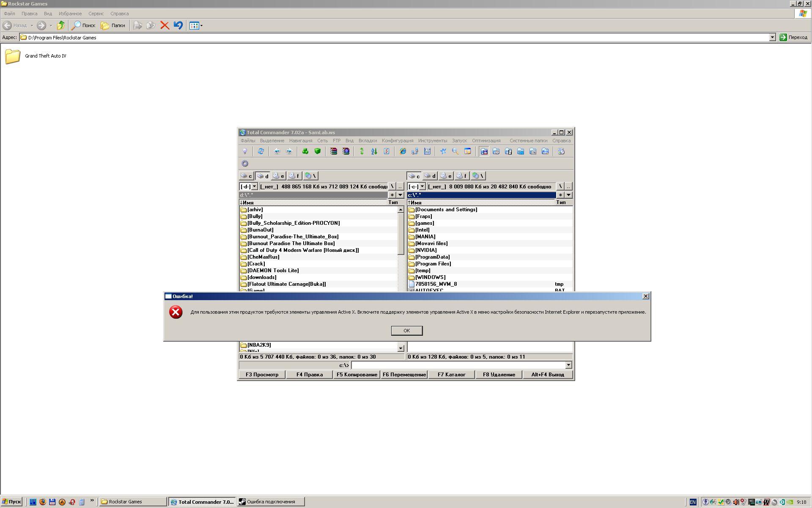
Task: Open the Инструменты menu
Action: click(x=432, y=141)
